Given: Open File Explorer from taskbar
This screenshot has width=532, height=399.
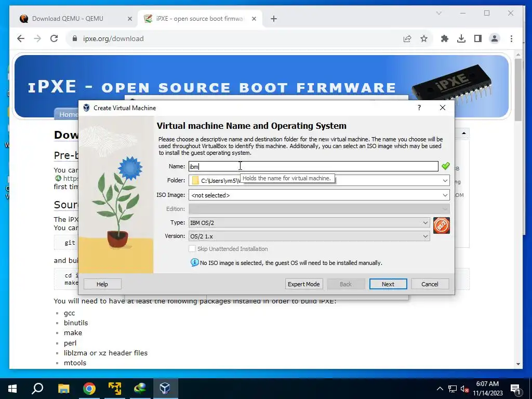Looking at the screenshot, I should 63,389.
